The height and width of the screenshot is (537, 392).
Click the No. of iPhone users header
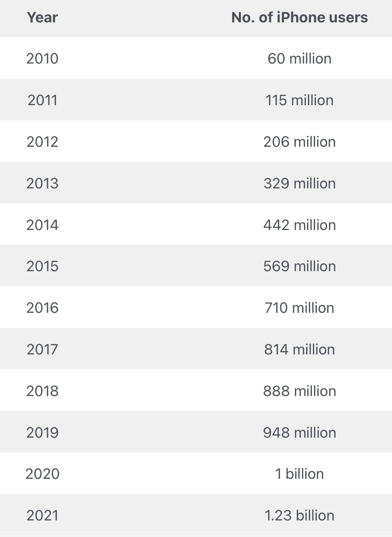click(x=299, y=17)
